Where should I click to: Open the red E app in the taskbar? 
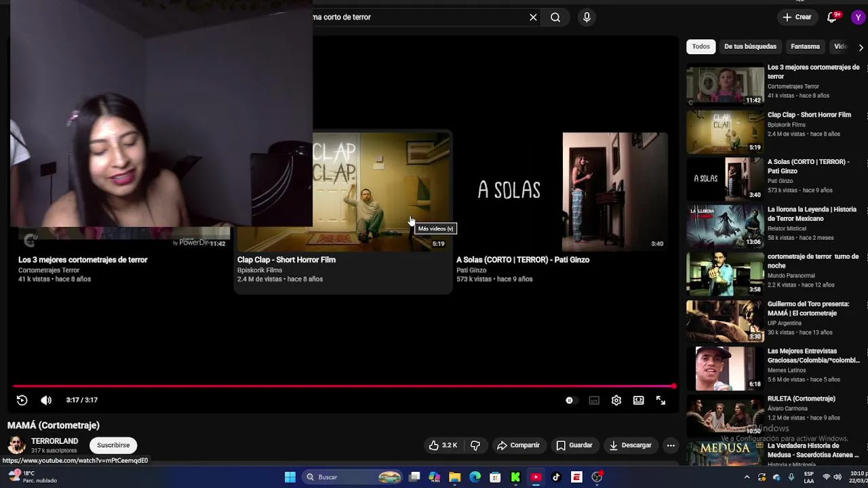coord(576,477)
